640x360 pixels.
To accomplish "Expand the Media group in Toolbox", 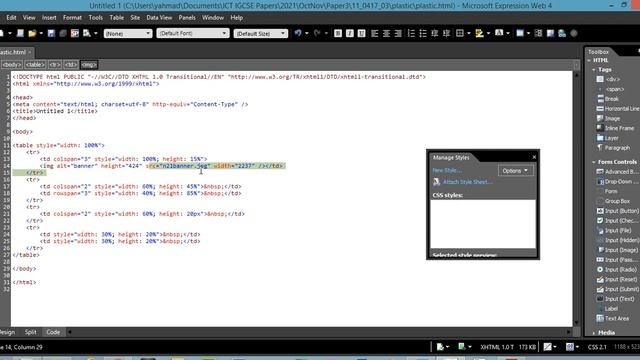I will [x=594, y=333].
